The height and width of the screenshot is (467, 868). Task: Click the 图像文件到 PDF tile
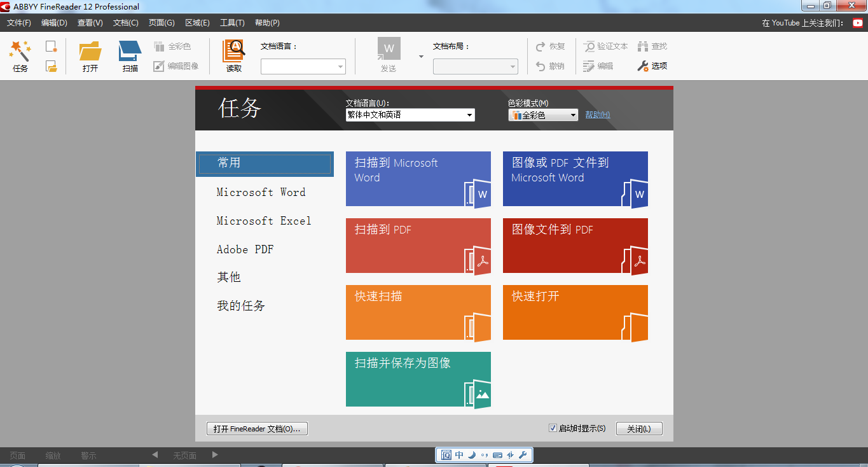point(575,246)
